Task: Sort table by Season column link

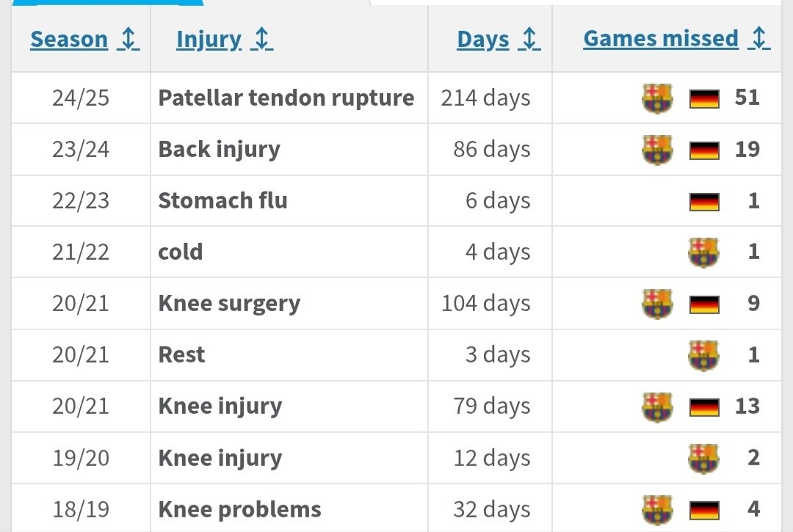Action: coord(69,40)
